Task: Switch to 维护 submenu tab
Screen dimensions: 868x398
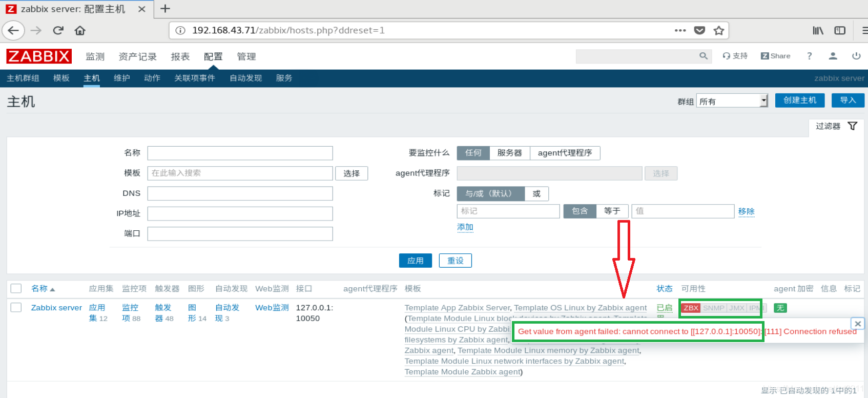Action: 121,78
